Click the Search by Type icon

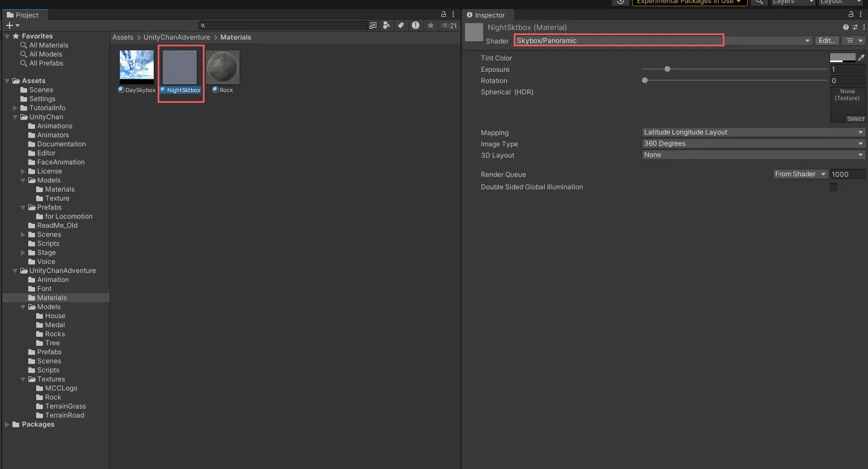coord(387,25)
